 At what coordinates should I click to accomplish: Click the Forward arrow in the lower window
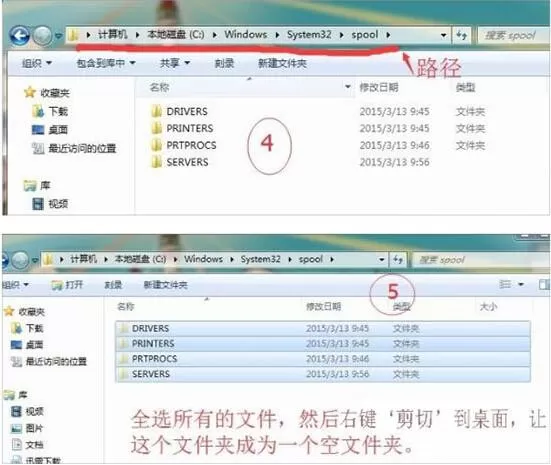click(20, 260)
